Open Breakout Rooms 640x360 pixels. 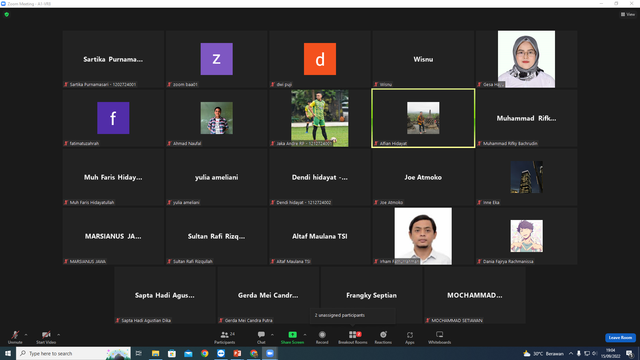pos(353,337)
